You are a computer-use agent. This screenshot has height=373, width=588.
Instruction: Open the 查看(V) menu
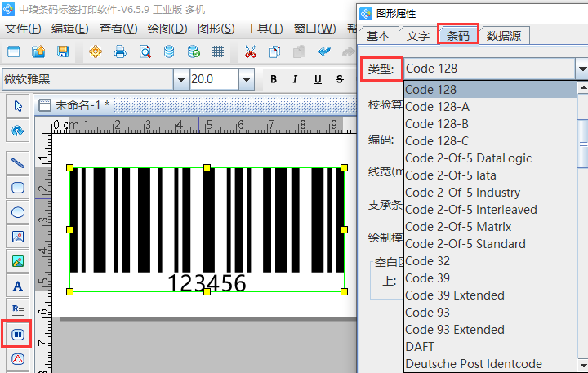tap(118, 29)
